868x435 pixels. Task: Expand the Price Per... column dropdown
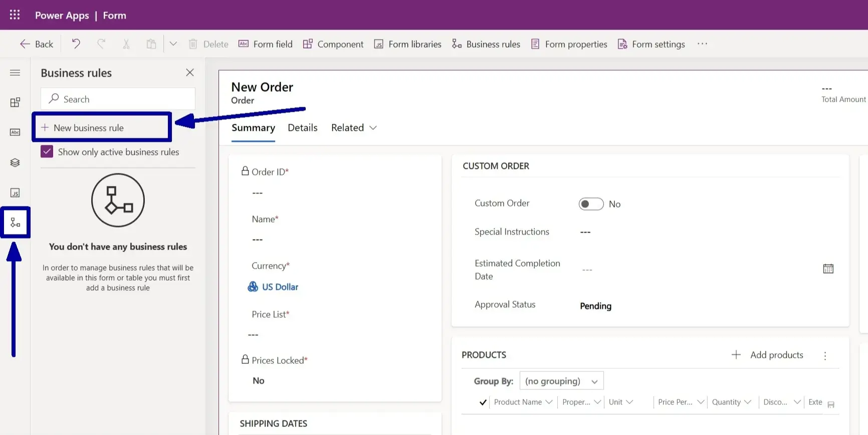click(701, 402)
